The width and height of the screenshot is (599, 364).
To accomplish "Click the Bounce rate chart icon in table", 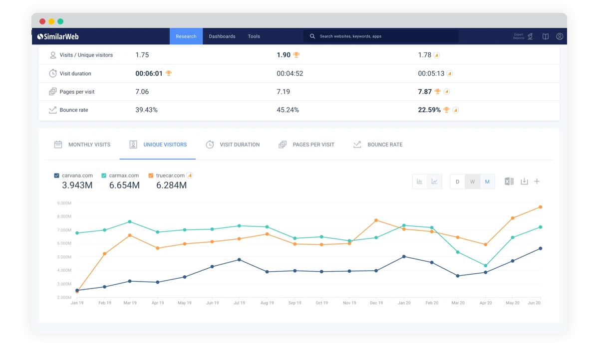I will [52, 110].
